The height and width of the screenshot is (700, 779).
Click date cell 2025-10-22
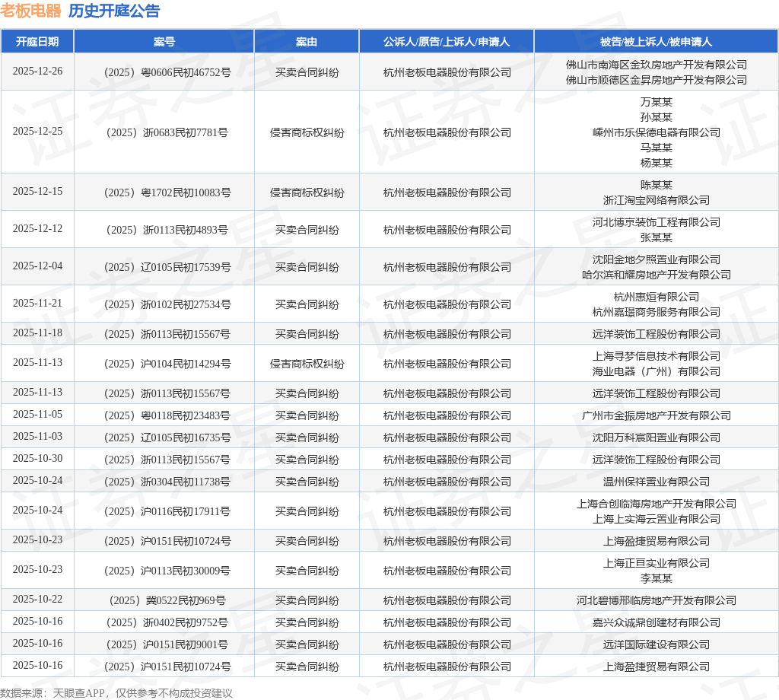point(38,599)
